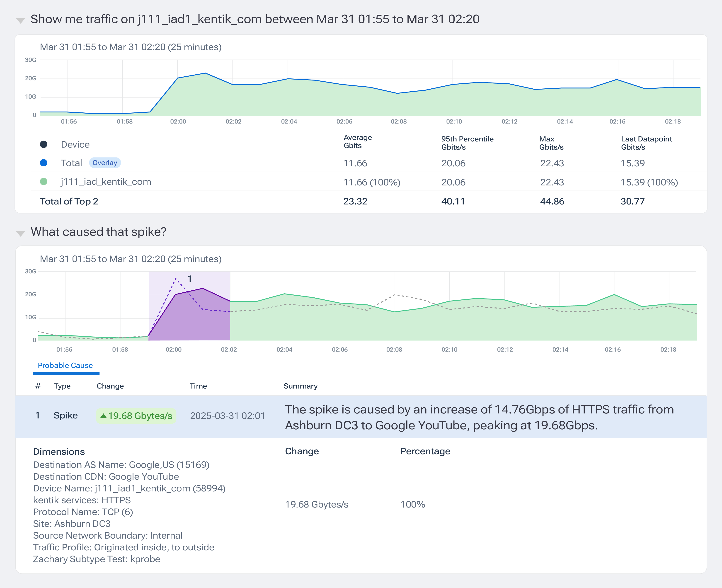This screenshot has width=722, height=588.
Task: Click the spike marker labeled 1 on chart
Action: tap(190, 279)
